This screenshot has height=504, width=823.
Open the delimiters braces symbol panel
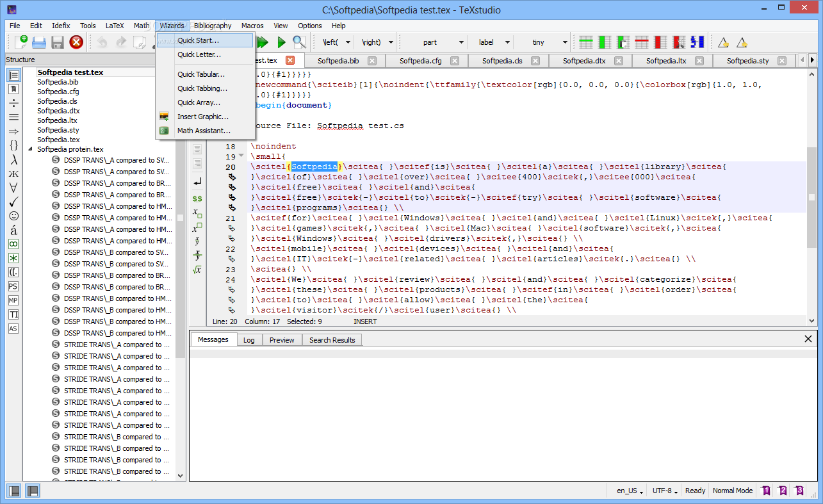(13, 145)
